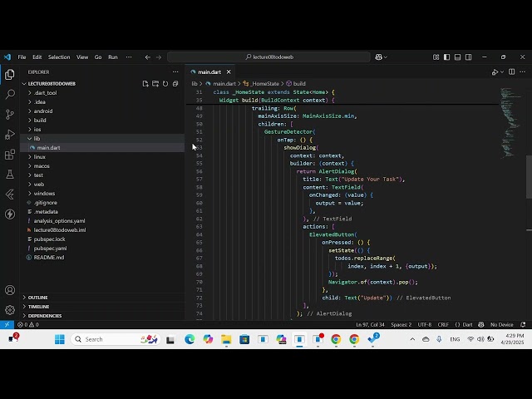The image size is (532, 399).
Task: Open the View menu
Action: click(82, 57)
